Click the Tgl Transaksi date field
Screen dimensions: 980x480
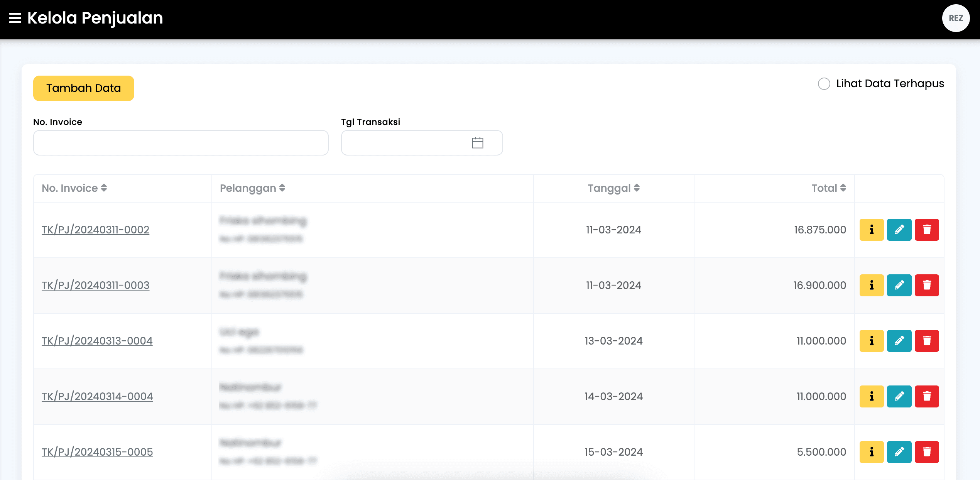pyautogui.click(x=405, y=143)
